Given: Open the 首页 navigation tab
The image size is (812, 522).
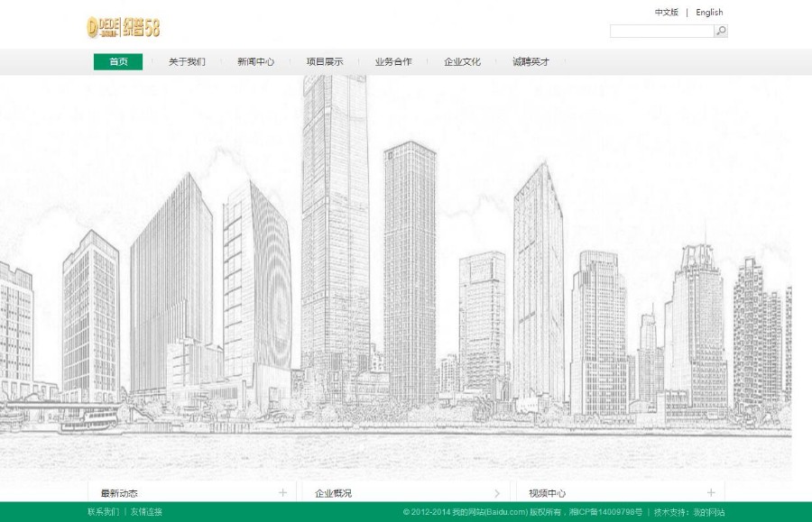Looking at the screenshot, I should pos(118,61).
